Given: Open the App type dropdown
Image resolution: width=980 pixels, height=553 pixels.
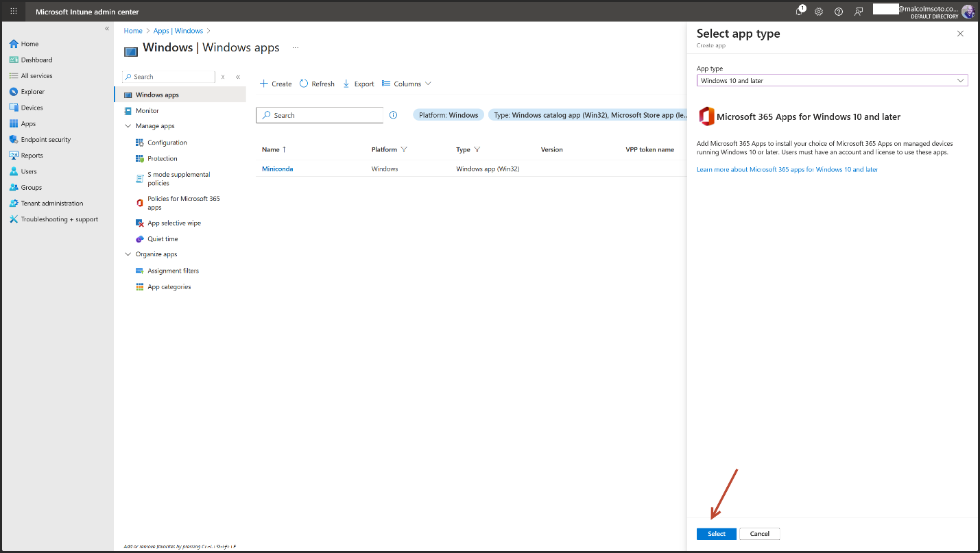Looking at the screenshot, I should pos(831,81).
